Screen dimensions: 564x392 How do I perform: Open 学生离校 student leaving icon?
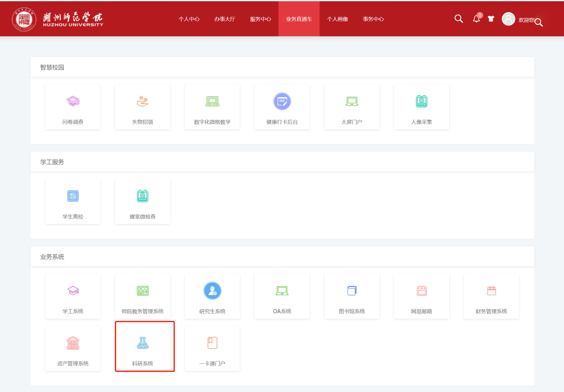73,196
